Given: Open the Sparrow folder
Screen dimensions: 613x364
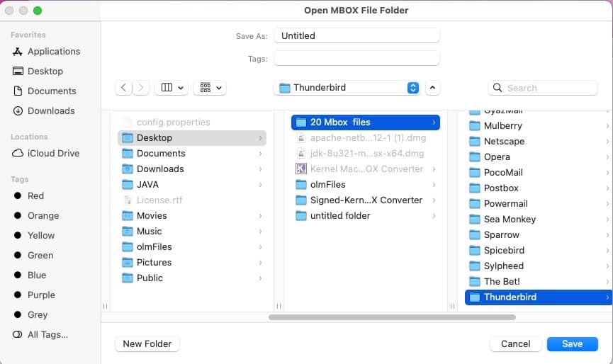Looking at the screenshot, I should (539, 234).
